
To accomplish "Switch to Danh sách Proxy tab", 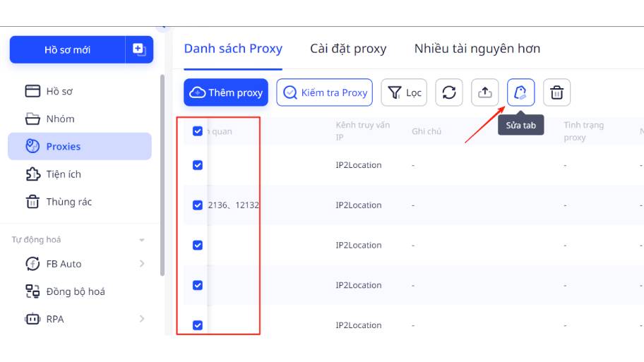I will tap(233, 49).
